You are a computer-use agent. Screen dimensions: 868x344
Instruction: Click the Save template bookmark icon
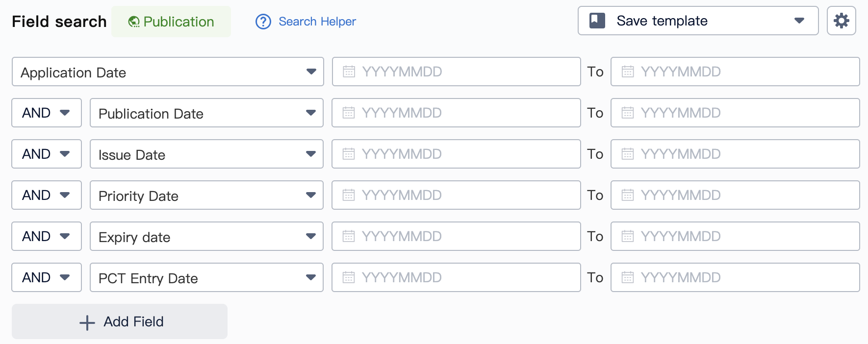597,21
